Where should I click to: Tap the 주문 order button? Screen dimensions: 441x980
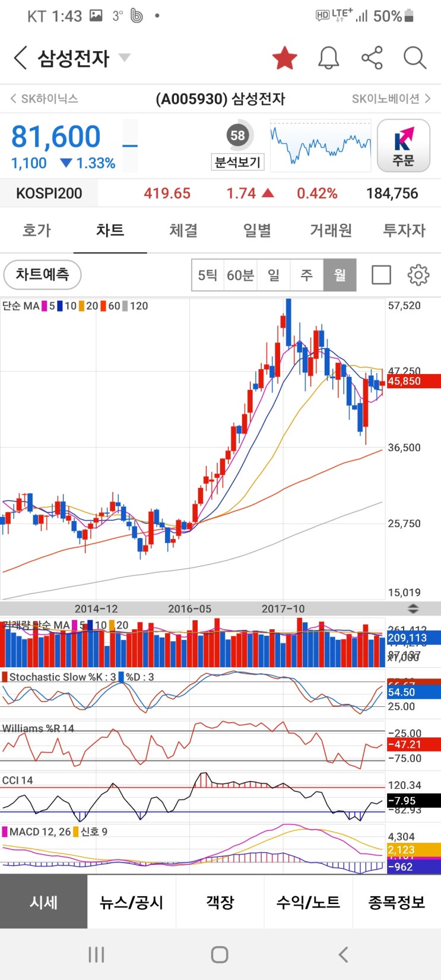click(x=403, y=145)
